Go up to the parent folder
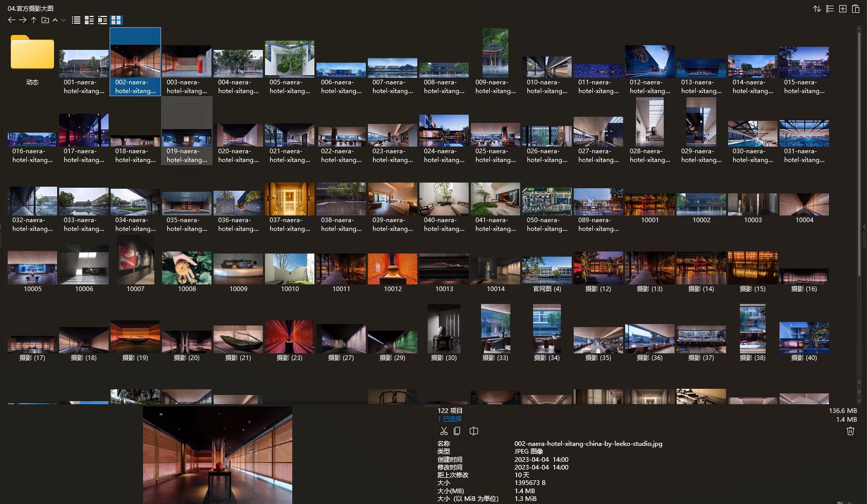 [33, 20]
